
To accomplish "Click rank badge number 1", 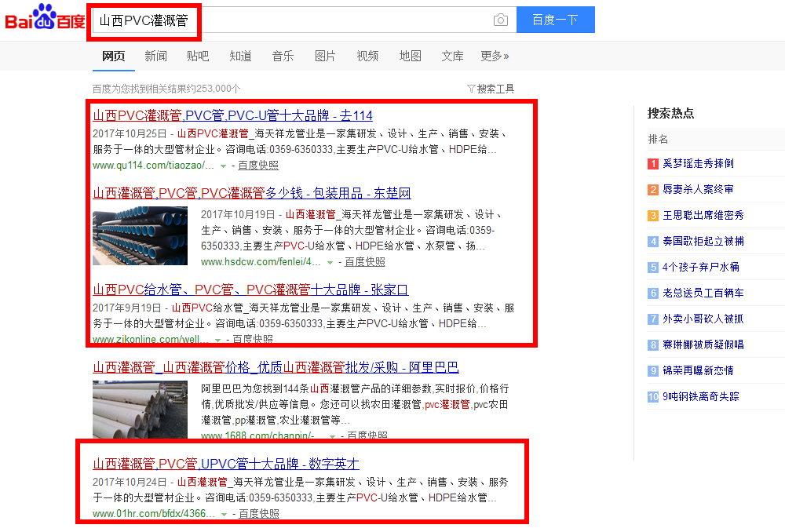I will pyautogui.click(x=653, y=164).
